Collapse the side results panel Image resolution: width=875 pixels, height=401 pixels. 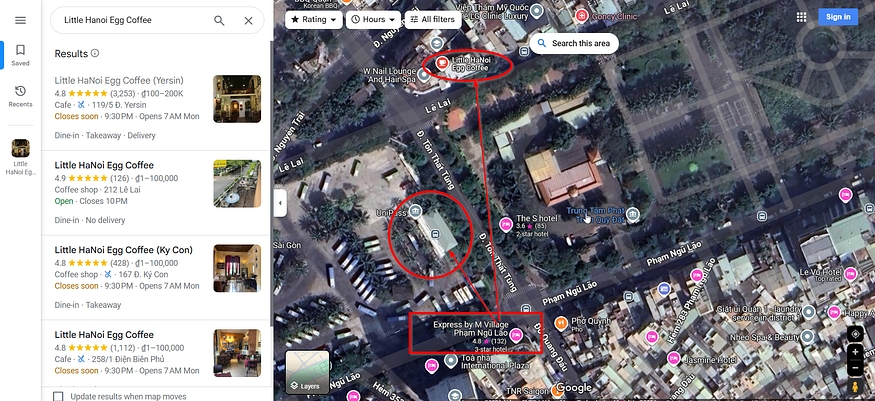point(280,201)
